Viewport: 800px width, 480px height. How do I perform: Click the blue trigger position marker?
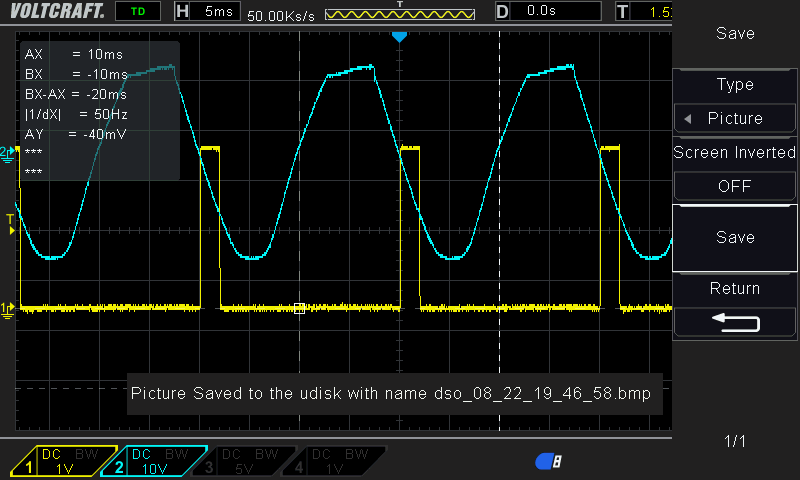(399, 37)
